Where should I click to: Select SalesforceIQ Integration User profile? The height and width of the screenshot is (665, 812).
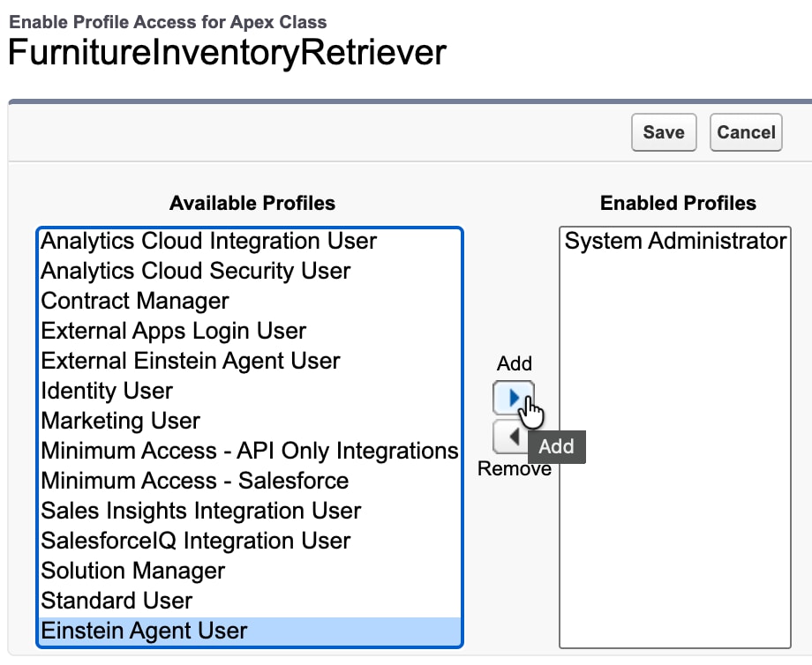(250, 542)
